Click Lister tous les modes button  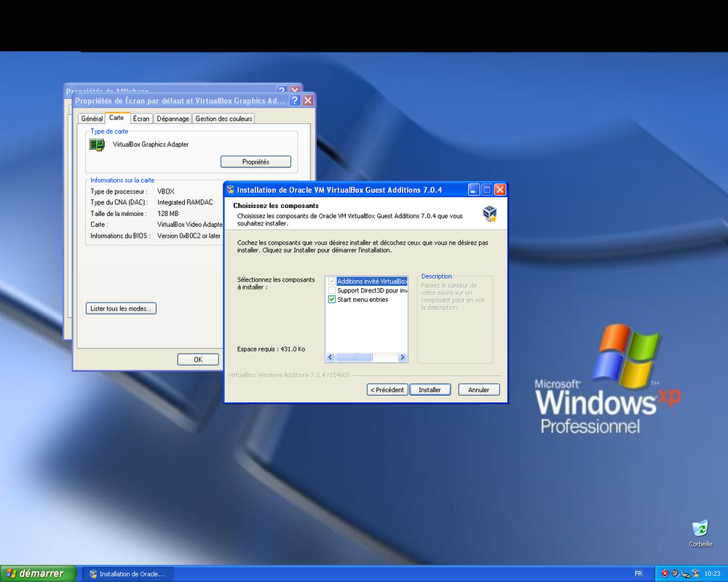pyautogui.click(x=121, y=308)
